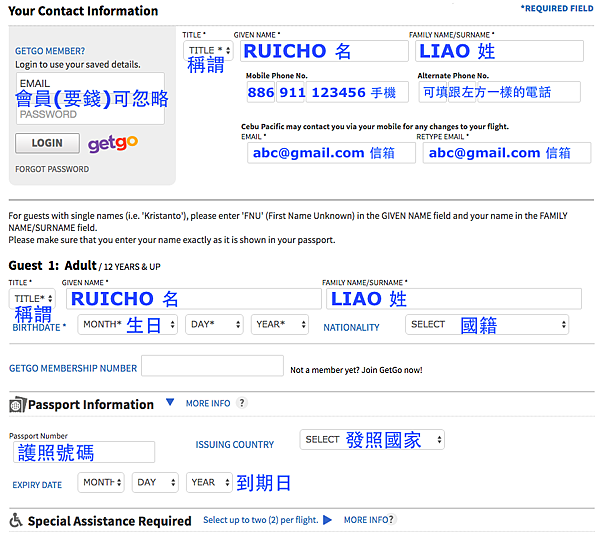
Task: Click the 'Special Assistance Required' heading
Action: point(109,521)
